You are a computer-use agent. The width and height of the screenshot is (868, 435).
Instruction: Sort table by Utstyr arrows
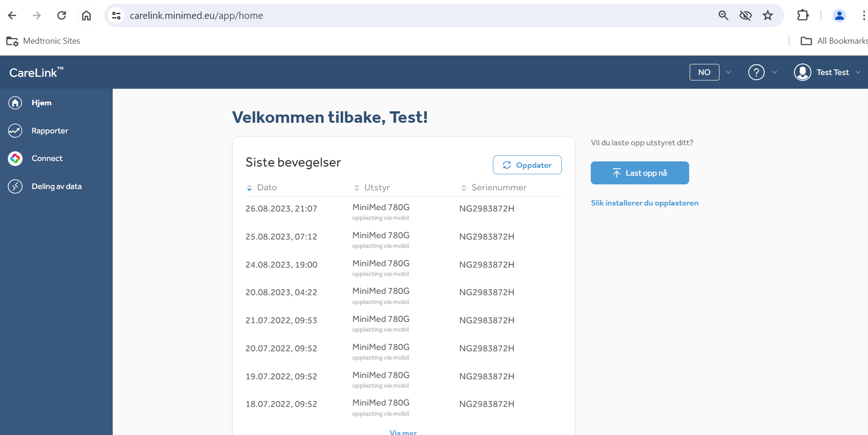click(356, 188)
